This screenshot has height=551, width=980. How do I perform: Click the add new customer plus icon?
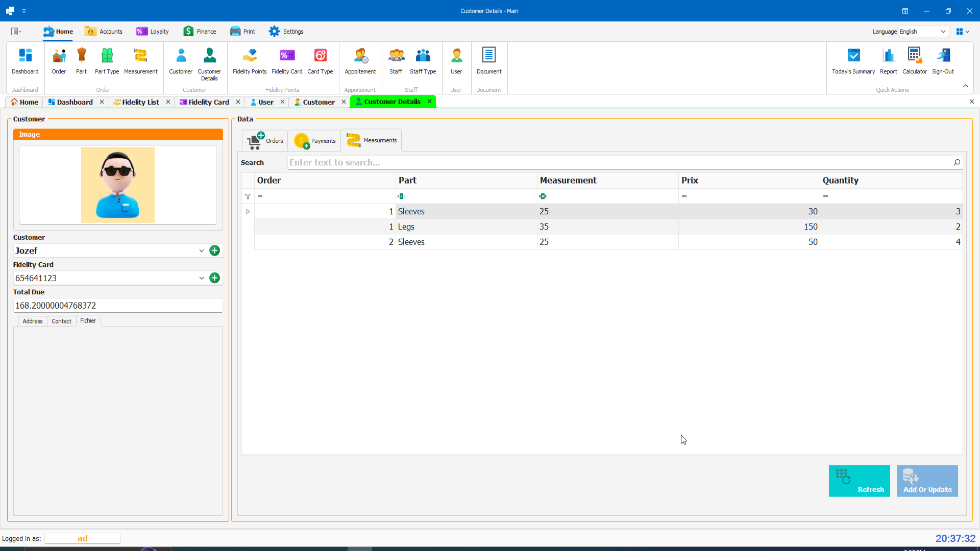(x=214, y=251)
